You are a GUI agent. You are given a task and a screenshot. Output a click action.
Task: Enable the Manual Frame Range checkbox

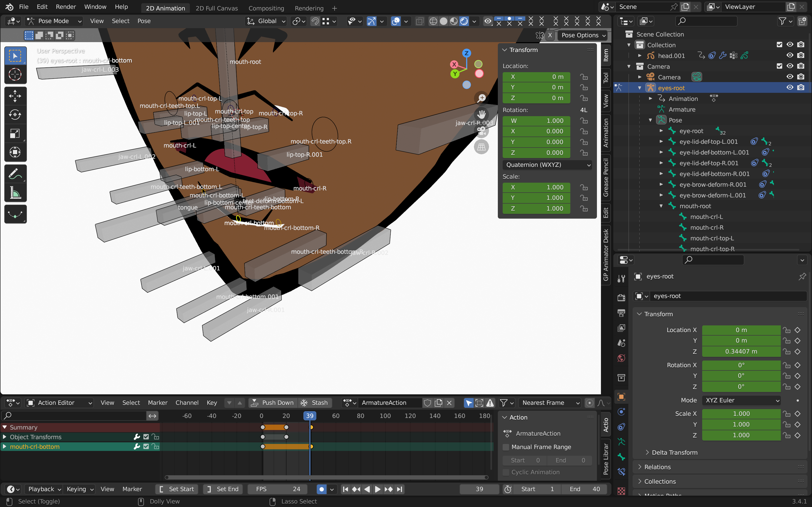(506, 447)
